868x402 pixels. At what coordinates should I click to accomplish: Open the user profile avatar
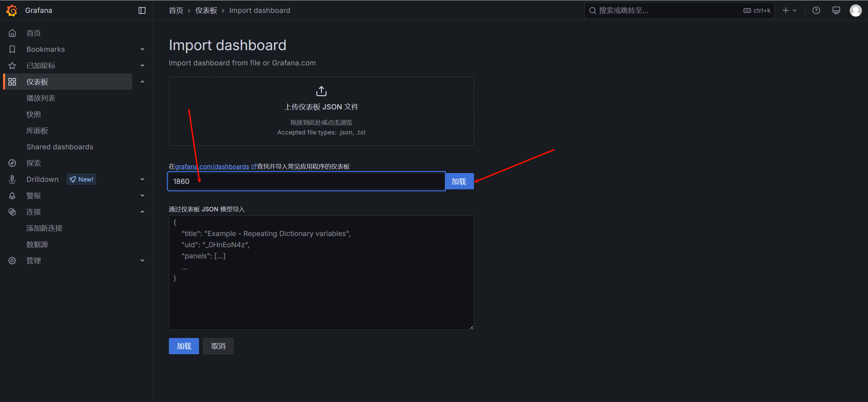(x=855, y=10)
